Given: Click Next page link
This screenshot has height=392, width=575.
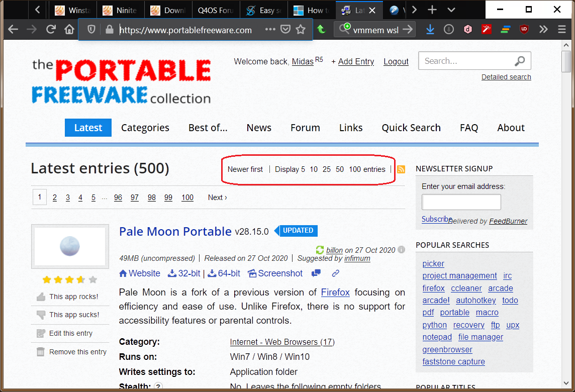Looking at the screenshot, I should [x=218, y=198].
